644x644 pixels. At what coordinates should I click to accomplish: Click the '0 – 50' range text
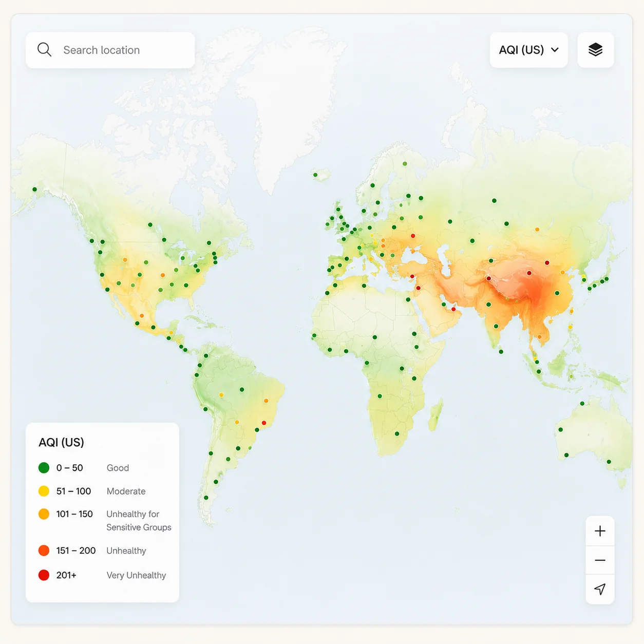click(69, 468)
